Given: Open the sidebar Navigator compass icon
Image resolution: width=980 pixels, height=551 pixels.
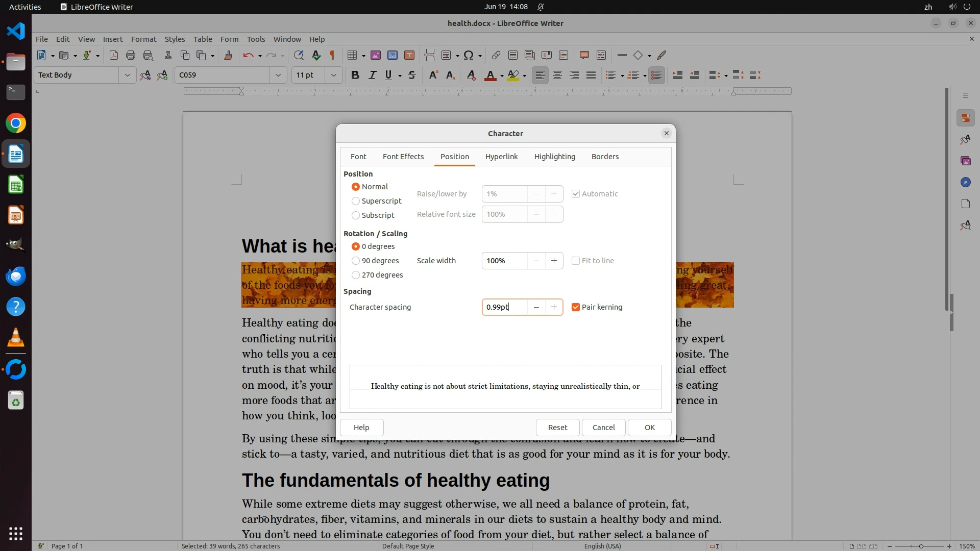Looking at the screenshot, I should pyautogui.click(x=965, y=183).
